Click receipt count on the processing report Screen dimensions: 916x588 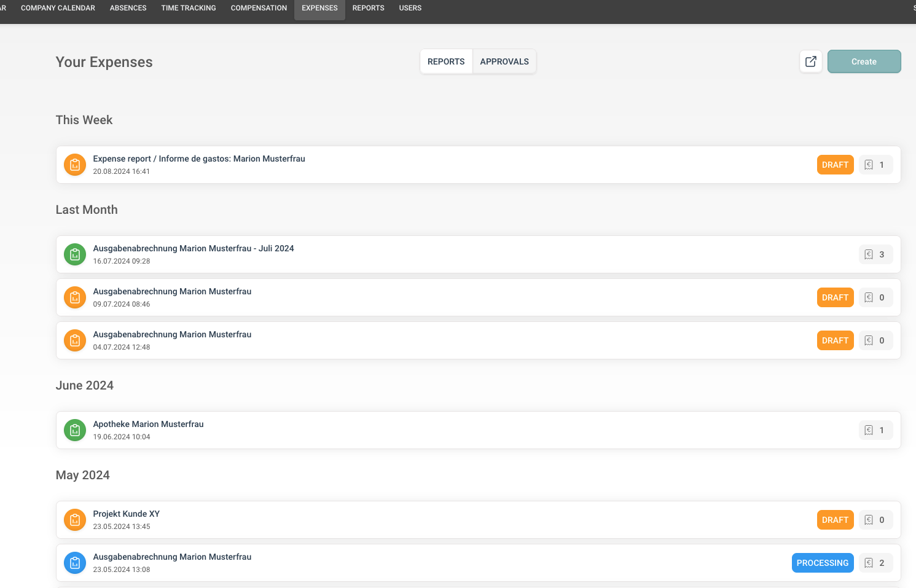(875, 563)
